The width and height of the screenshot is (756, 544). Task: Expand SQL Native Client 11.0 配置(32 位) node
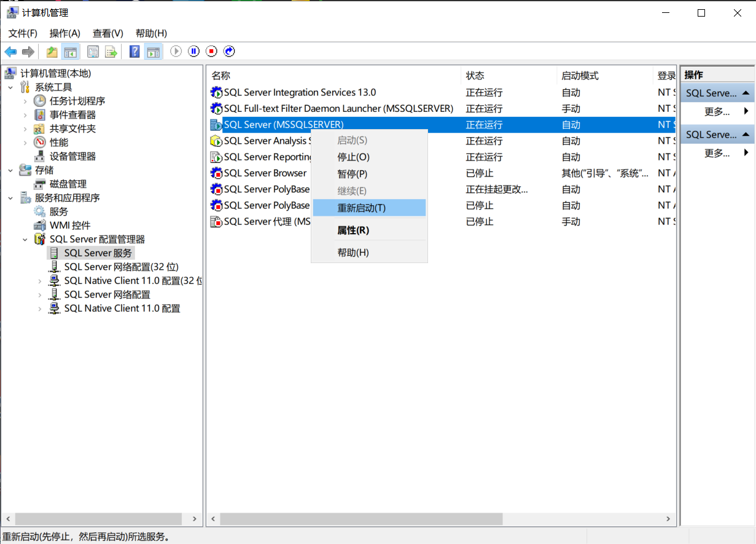(40, 281)
